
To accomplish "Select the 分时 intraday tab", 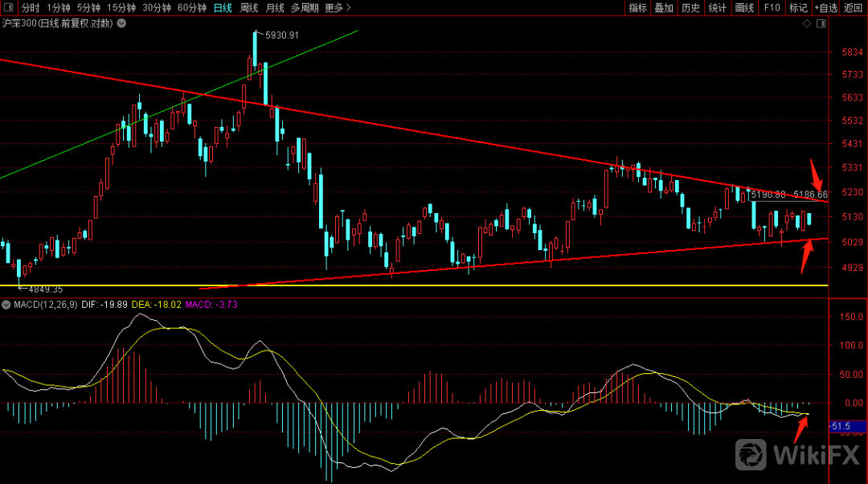I will (30, 8).
